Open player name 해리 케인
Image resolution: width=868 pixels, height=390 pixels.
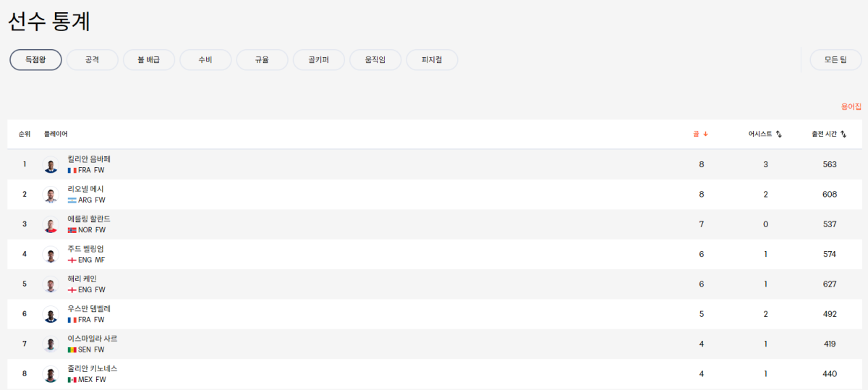(82, 279)
